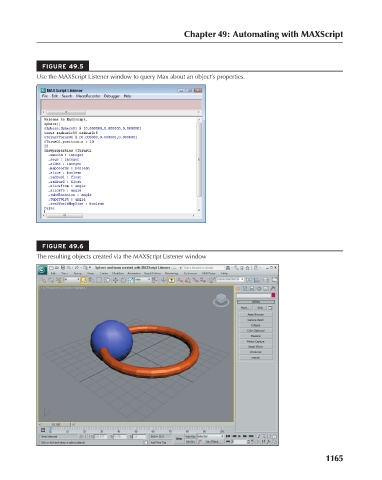Click the ViewCube in the viewport
The height and width of the screenshot is (480, 382).
tap(221, 300)
